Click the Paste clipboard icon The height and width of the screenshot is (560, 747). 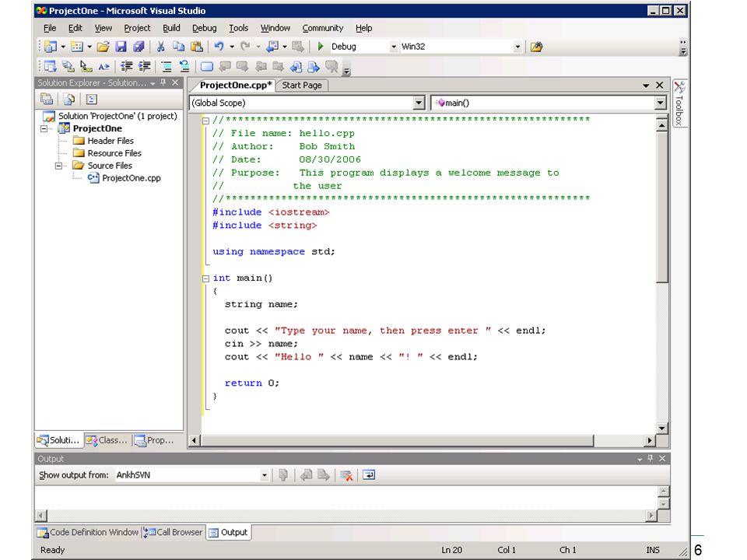(196, 47)
